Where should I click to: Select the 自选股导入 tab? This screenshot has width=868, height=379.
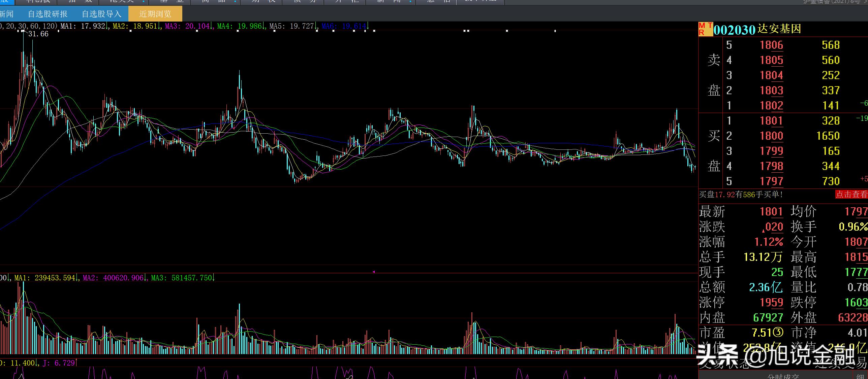[x=101, y=14]
